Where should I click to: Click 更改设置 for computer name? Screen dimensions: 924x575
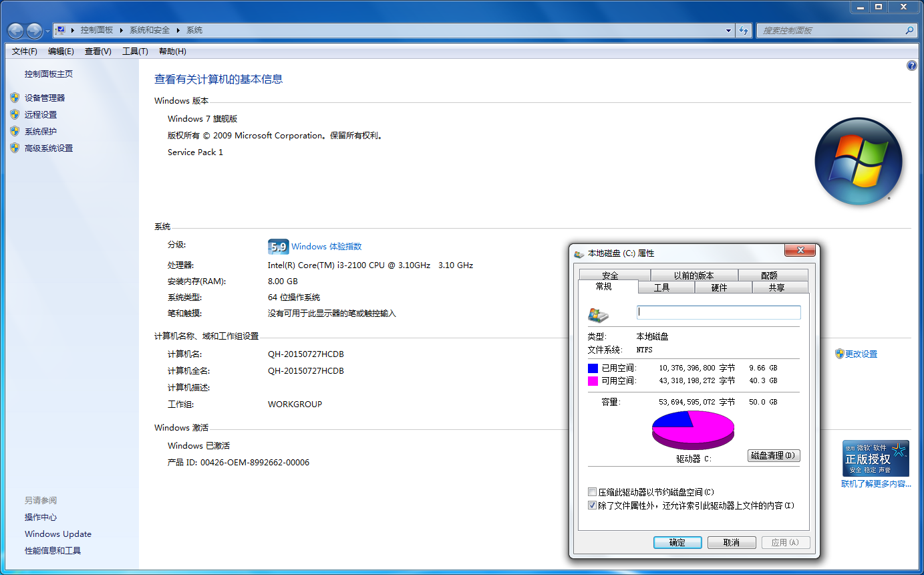pos(861,354)
